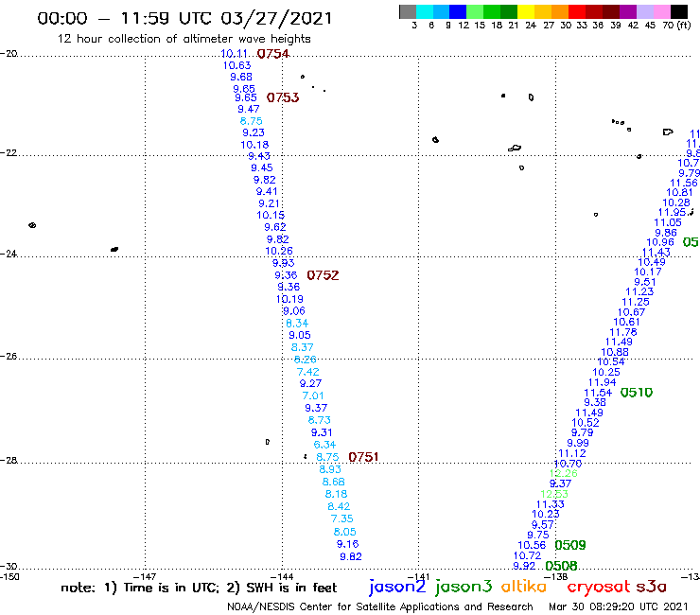700x615 pixels.
Task: Select the orange swatch in the height legend
Action: pos(559,11)
